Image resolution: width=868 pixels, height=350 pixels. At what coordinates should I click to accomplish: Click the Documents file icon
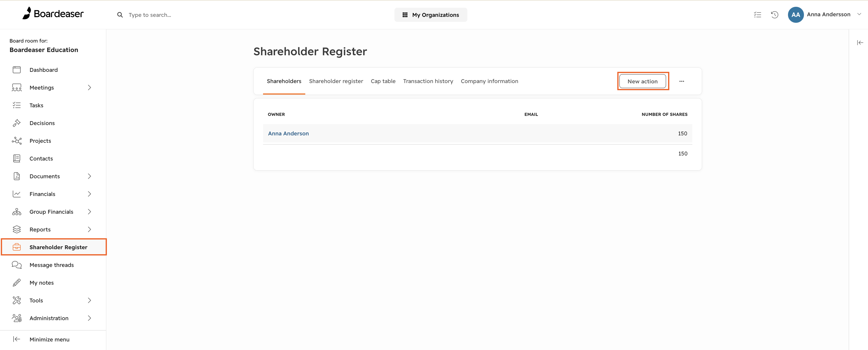(17, 176)
